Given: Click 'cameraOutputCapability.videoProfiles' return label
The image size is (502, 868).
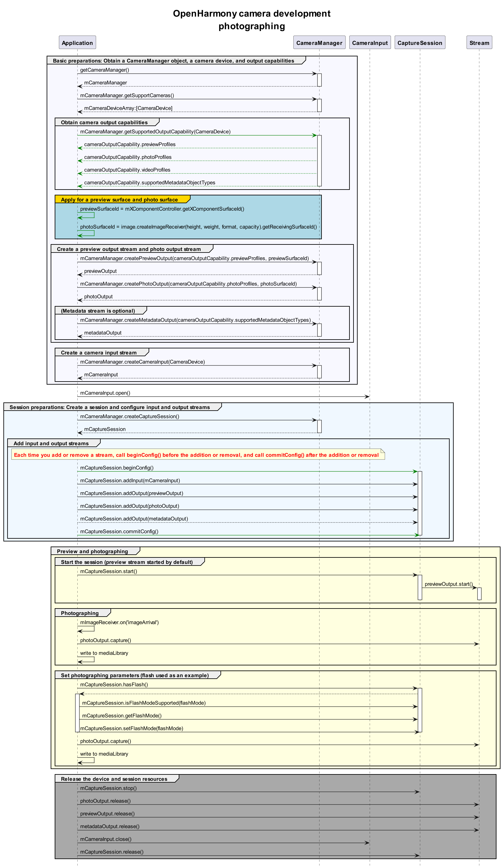Looking at the screenshot, I should 127,170.
